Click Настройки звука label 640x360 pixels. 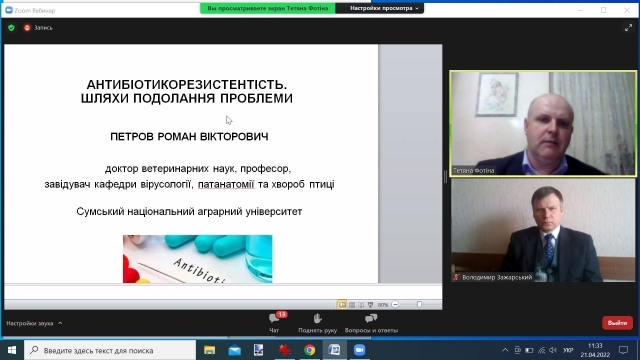click(29, 323)
